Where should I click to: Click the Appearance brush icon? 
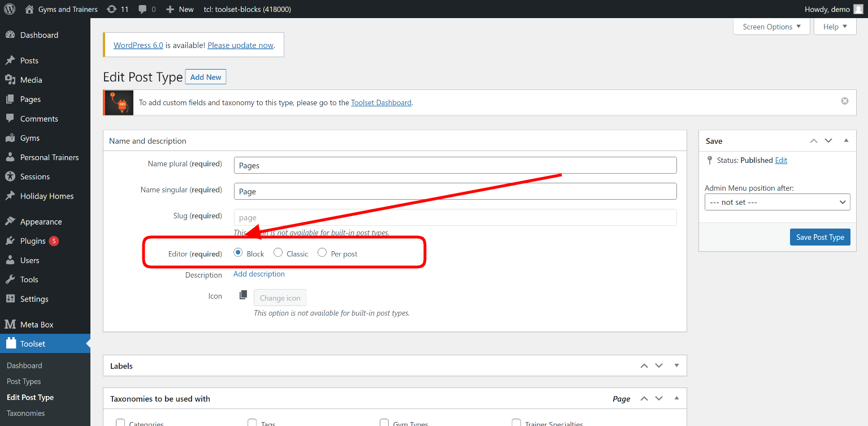[x=10, y=222]
